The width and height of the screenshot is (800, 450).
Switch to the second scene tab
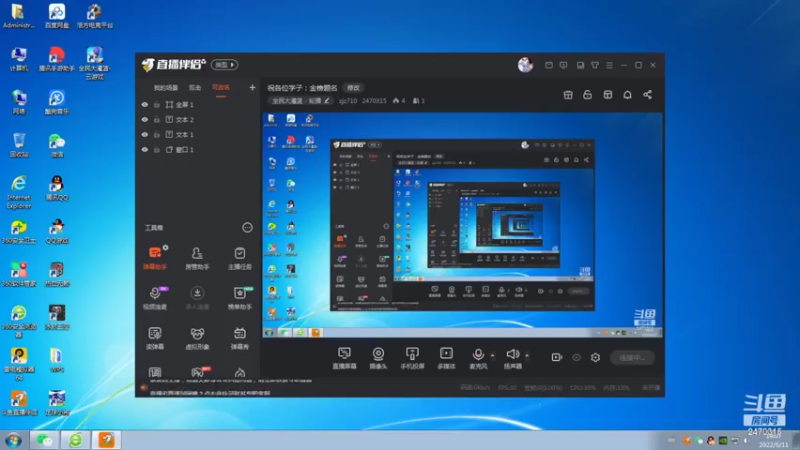pyautogui.click(x=195, y=88)
